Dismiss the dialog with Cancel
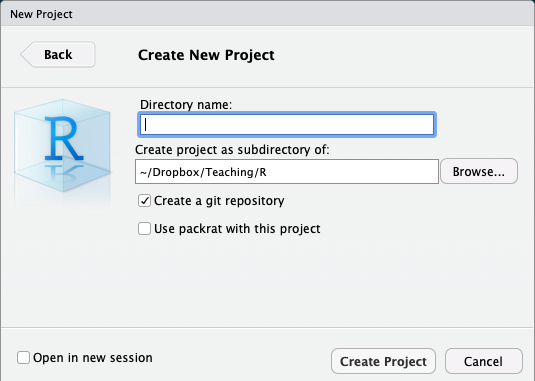 [x=483, y=361]
